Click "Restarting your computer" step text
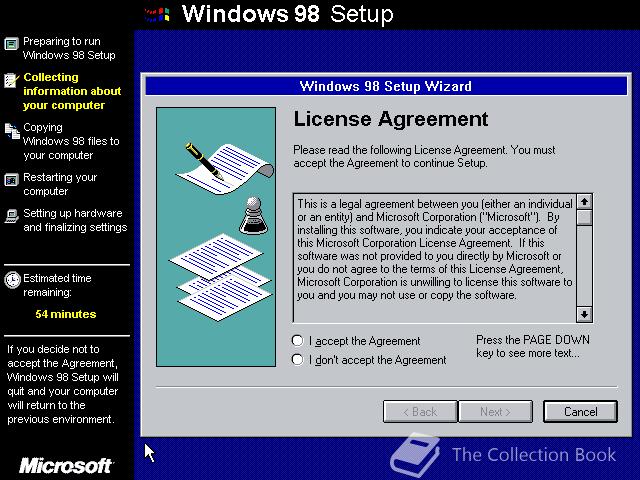 tap(60, 184)
